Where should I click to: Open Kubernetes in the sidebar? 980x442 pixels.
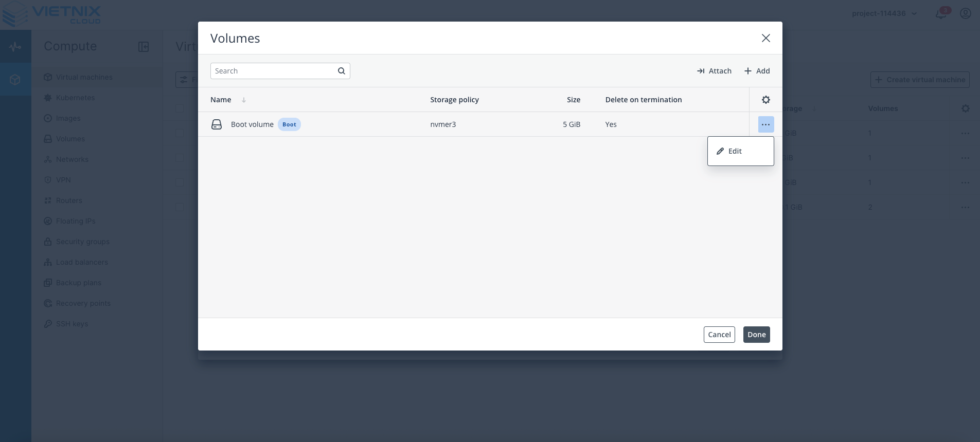pyautogui.click(x=97, y=98)
